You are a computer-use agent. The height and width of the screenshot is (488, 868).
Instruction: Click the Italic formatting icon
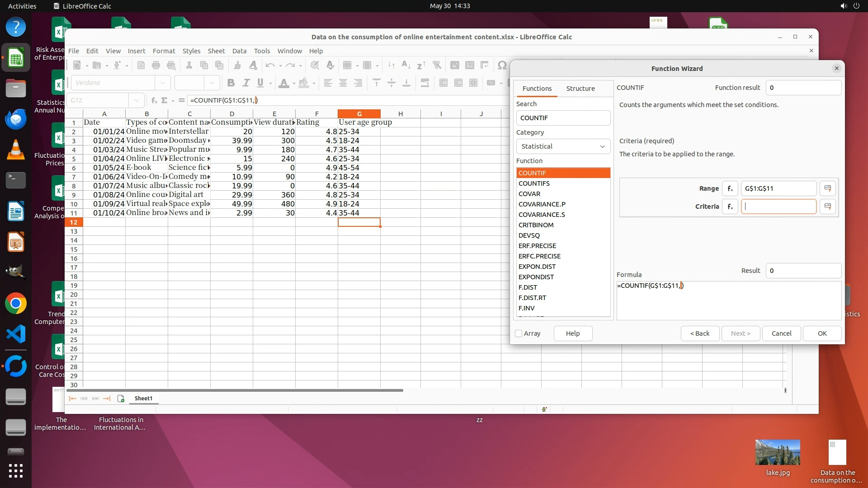(246, 83)
